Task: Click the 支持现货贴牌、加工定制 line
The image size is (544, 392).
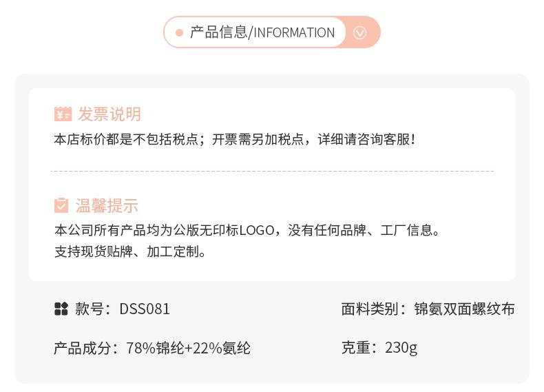Action: (130, 251)
